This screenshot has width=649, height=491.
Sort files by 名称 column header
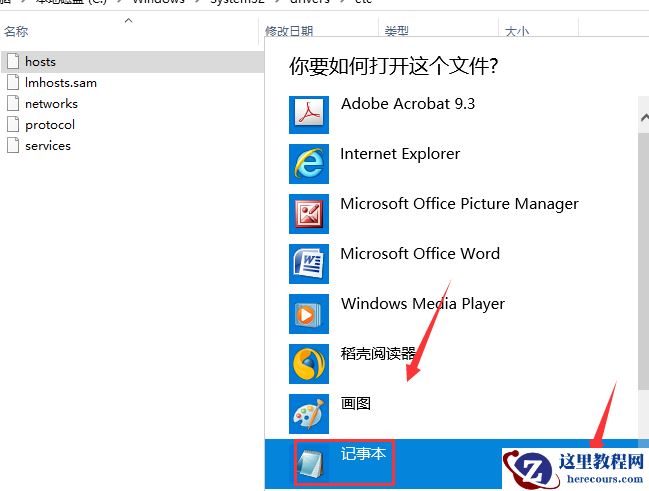[x=16, y=31]
